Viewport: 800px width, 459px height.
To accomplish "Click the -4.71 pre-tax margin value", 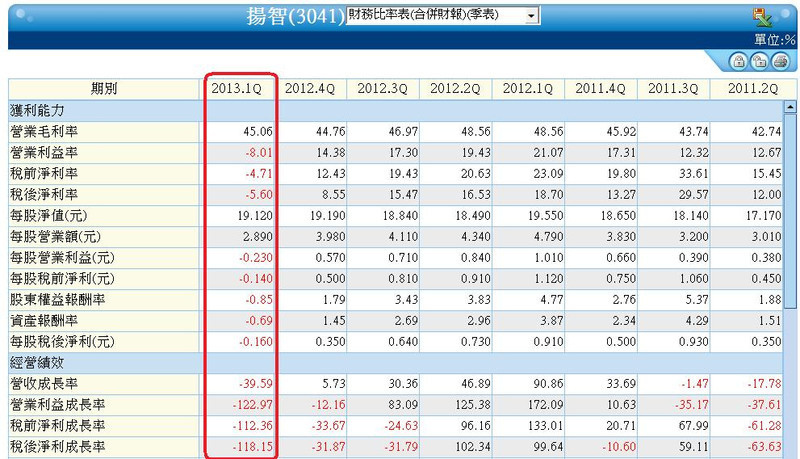I will tap(259, 173).
